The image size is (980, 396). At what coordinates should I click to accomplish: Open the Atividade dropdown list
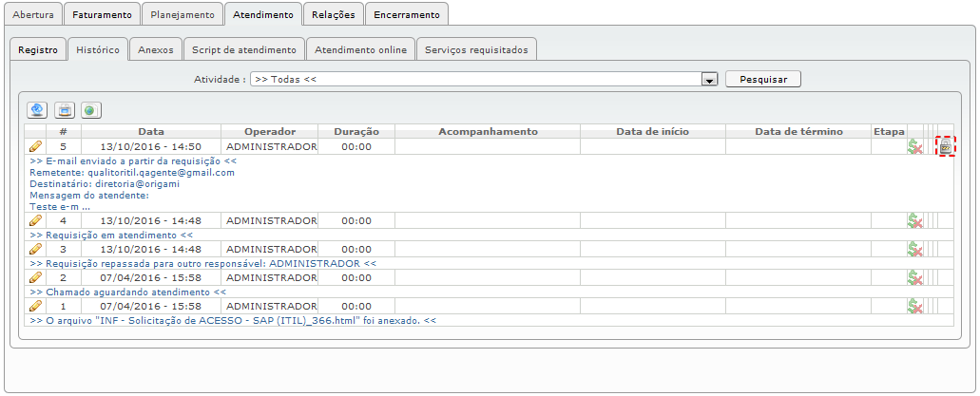(709, 80)
